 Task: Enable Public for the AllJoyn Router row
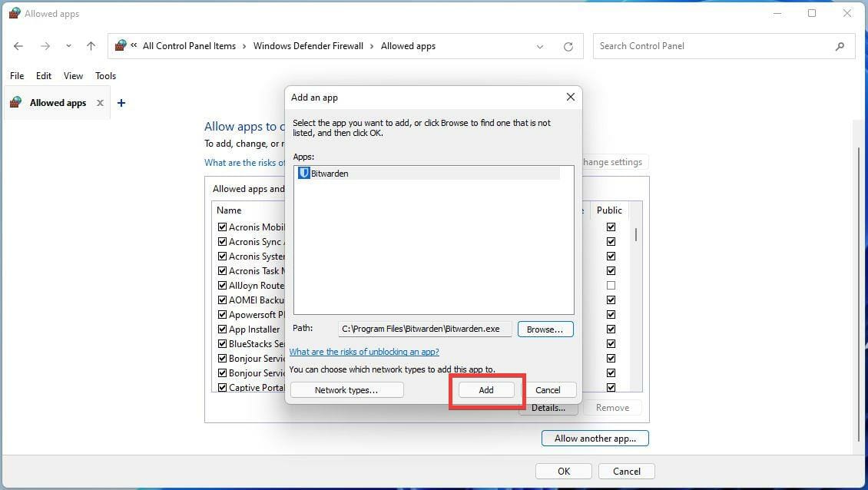click(x=611, y=285)
